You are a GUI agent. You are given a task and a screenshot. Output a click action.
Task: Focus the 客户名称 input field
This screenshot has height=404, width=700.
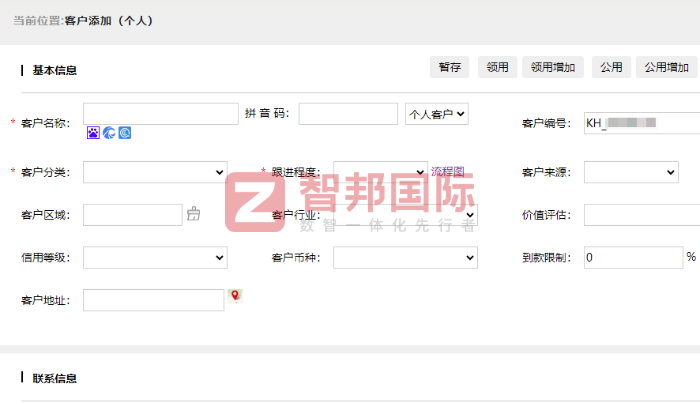(160, 113)
